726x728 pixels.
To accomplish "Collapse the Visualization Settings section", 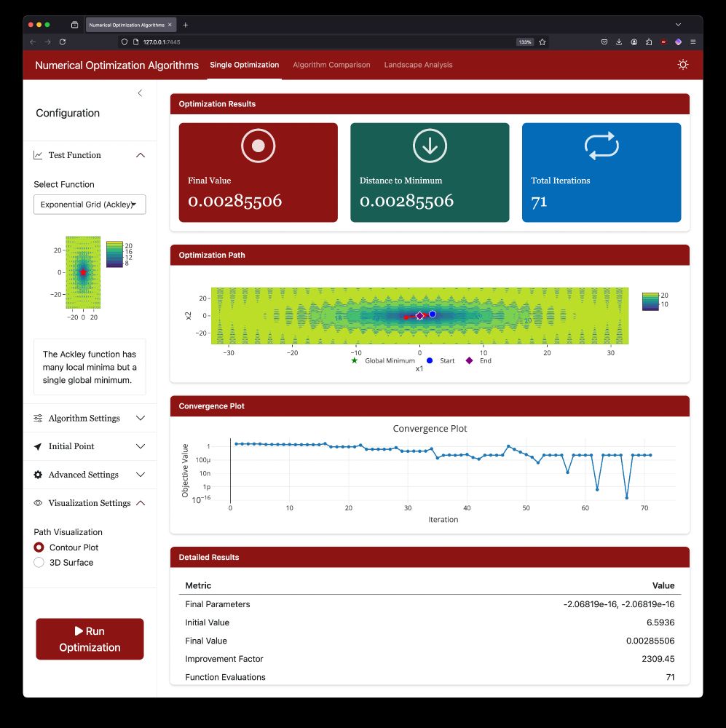I will [x=90, y=503].
